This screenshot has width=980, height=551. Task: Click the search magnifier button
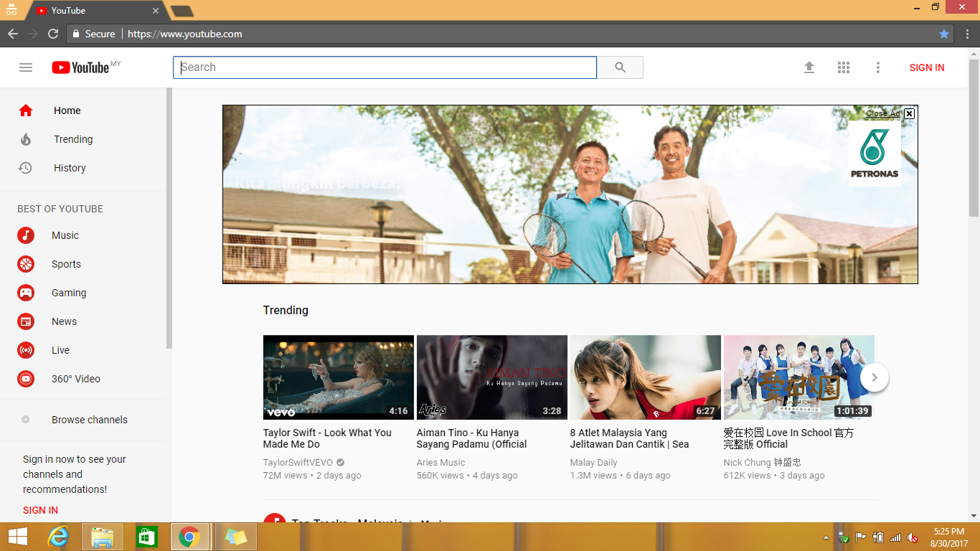(621, 67)
